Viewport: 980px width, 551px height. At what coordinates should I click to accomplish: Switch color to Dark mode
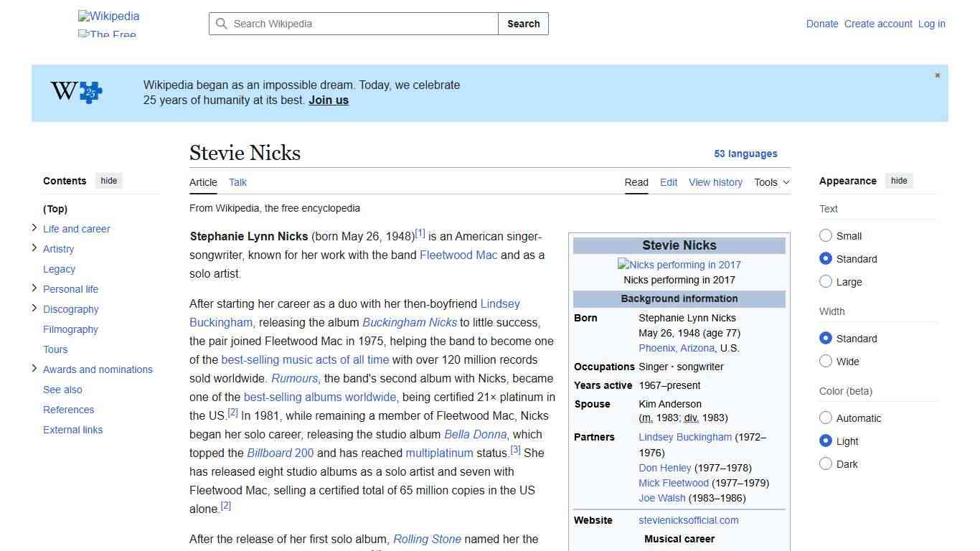826,463
